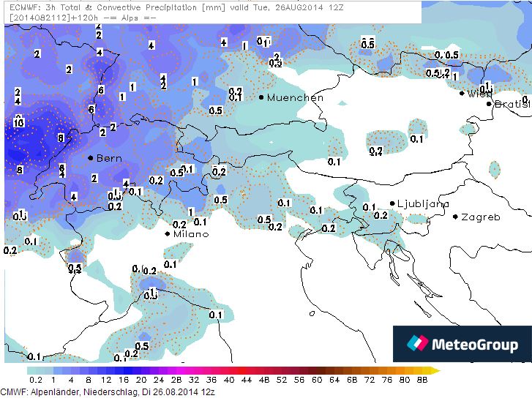Click the 24 label on the color scale
This screenshot has width=532, height=401.
click(x=159, y=380)
